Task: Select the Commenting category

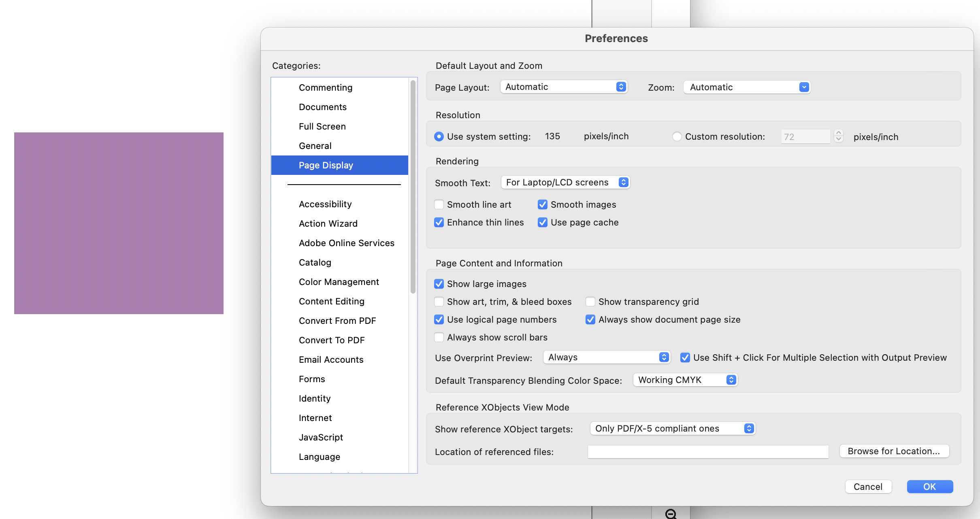Action: tap(325, 87)
